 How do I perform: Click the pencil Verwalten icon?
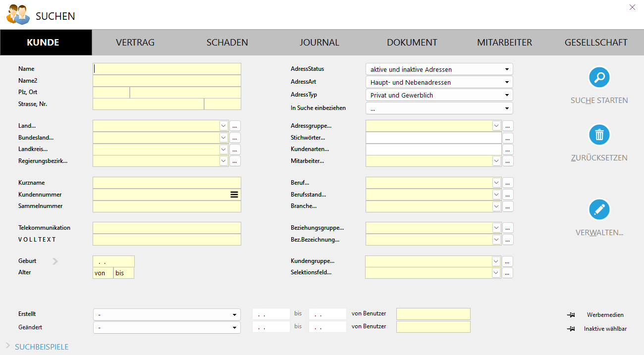(x=599, y=209)
